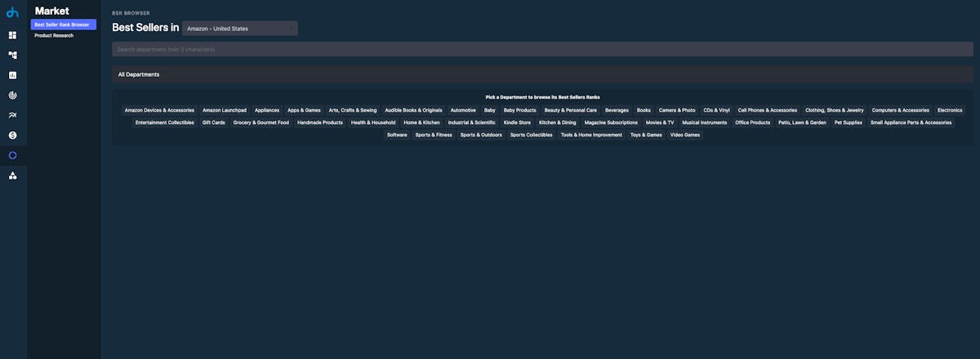Open the dashboard grid icon in sidebar

pyautogui.click(x=12, y=35)
